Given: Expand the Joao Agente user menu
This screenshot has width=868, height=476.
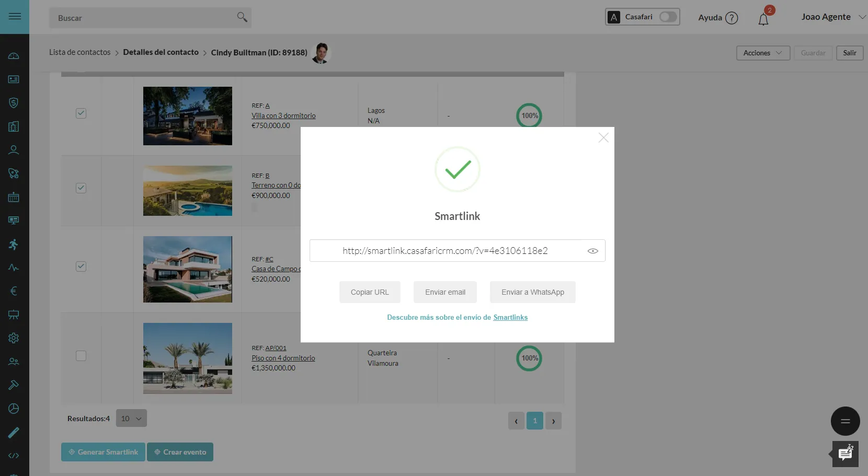Looking at the screenshot, I should (833, 17).
